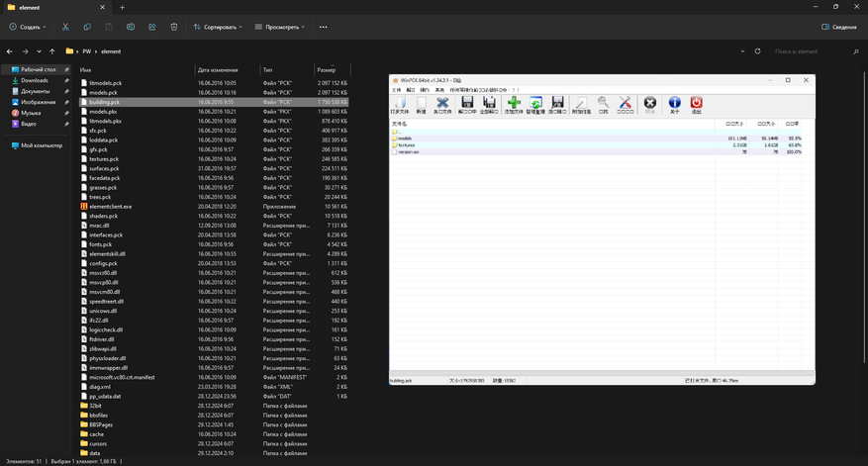Select the textures folder in WinPCK list
The width and height of the screenshot is (868, 466).
click(x=406, y=145)
